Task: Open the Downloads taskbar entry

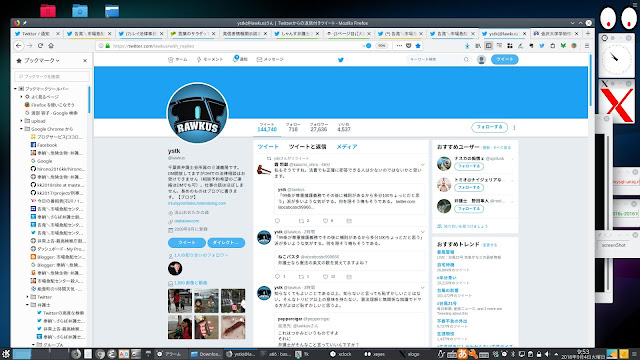Action: [x=206, y=354]
